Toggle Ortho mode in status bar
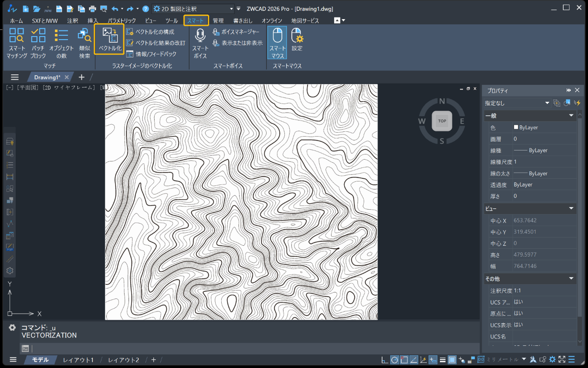 384,359
